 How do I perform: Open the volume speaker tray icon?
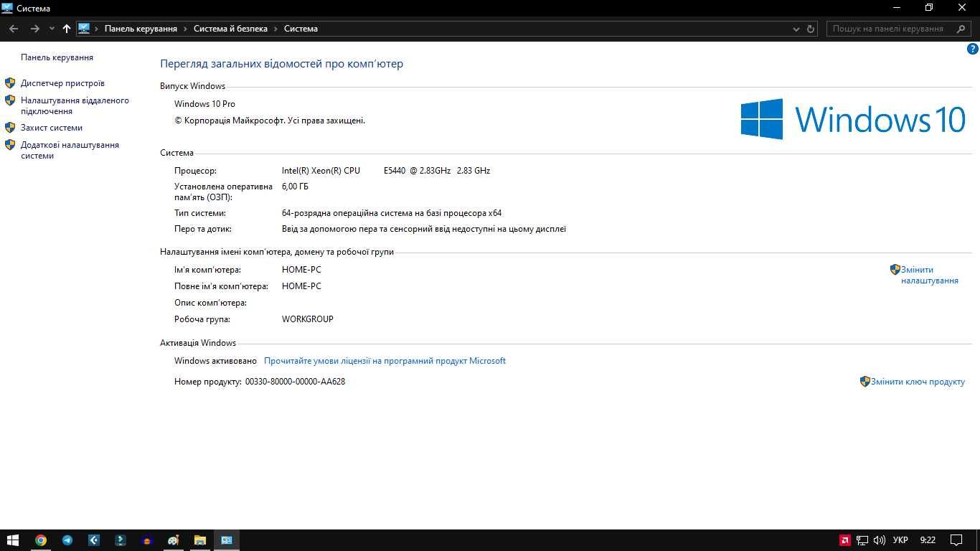(880, 540)
